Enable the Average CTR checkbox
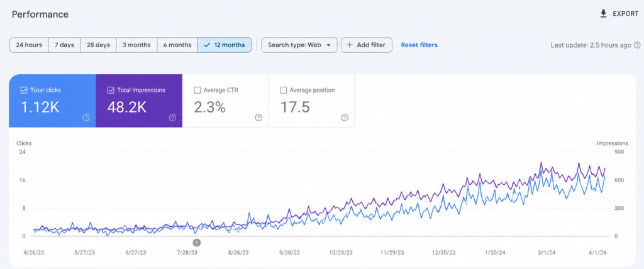The width and height of the screenshot is (644, 269). pyautogui.click(x=197, y=90)
